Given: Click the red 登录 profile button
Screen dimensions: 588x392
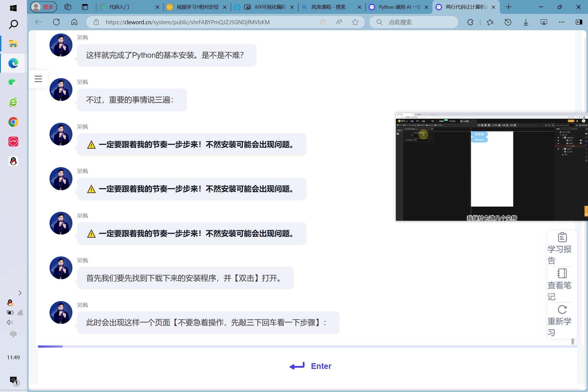Looking at the screenshot, I should coord(44,7).
